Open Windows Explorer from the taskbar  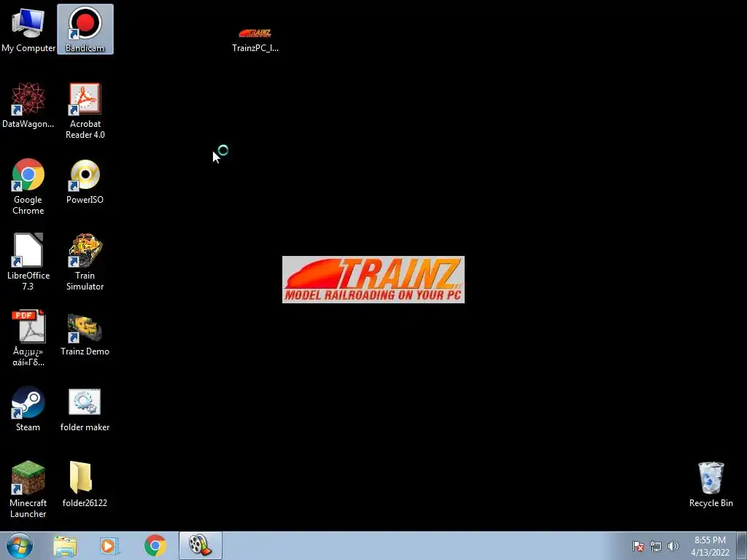click(x=65, y=545)
